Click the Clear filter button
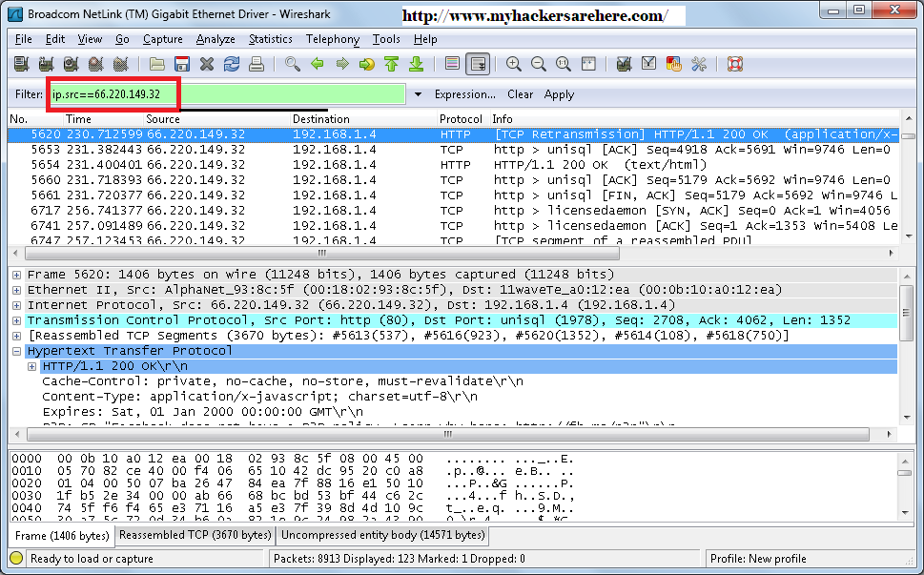The width and height of the screenshot is (924, 575). pos(521,94)
